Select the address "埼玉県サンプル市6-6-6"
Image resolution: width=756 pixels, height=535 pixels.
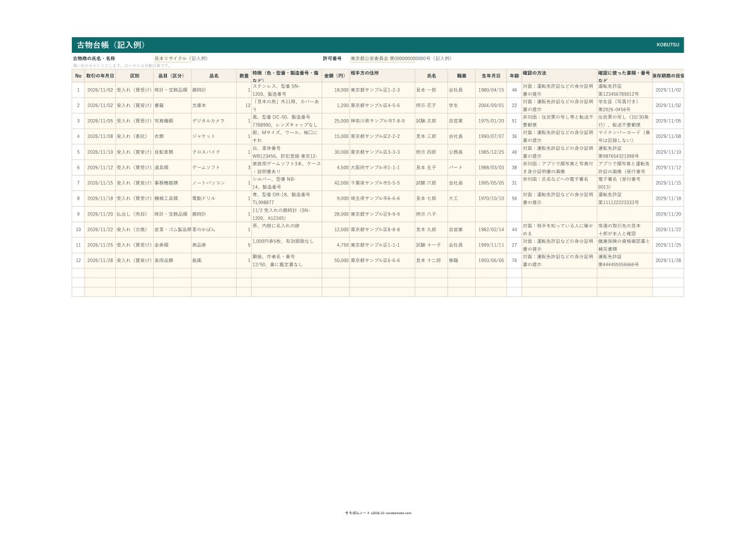(x=382, y=198)
